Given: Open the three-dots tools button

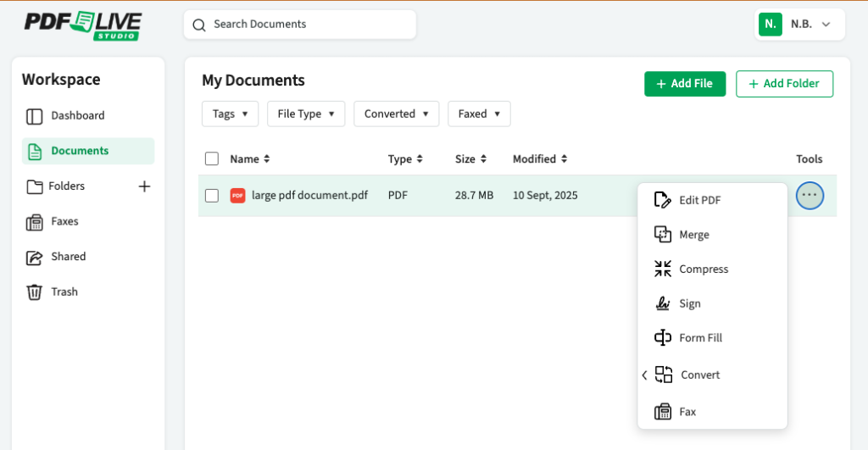Looking at the screenshot, I should 810,196.
